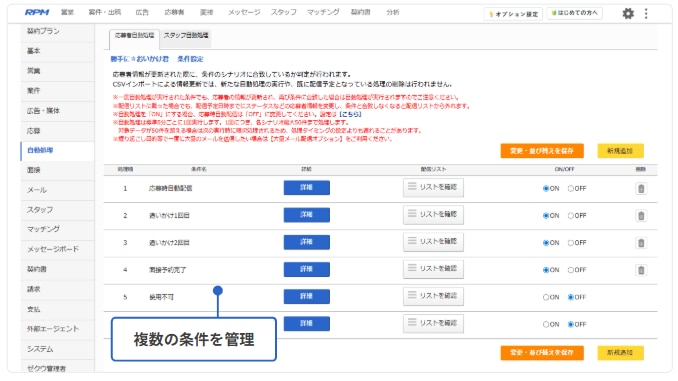Image resolution: width=678 pixels, height=381 pixels.
Task: Open 詳細 for row 1 応募時自動配信
Action: pos(307,188)
